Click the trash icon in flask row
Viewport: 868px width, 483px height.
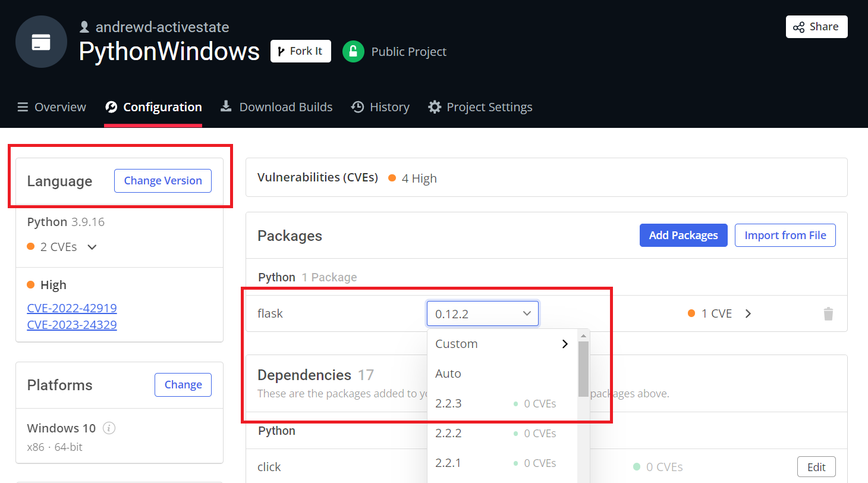coord(828,314)
